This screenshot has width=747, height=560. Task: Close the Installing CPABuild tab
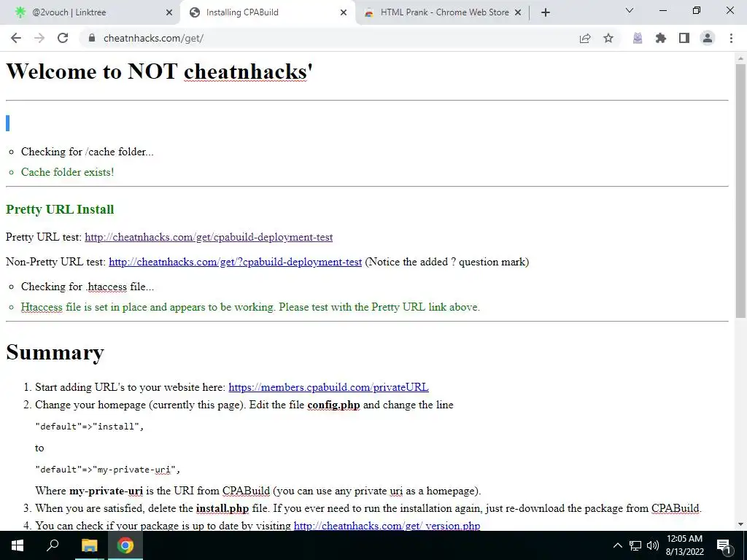(344, 13)
